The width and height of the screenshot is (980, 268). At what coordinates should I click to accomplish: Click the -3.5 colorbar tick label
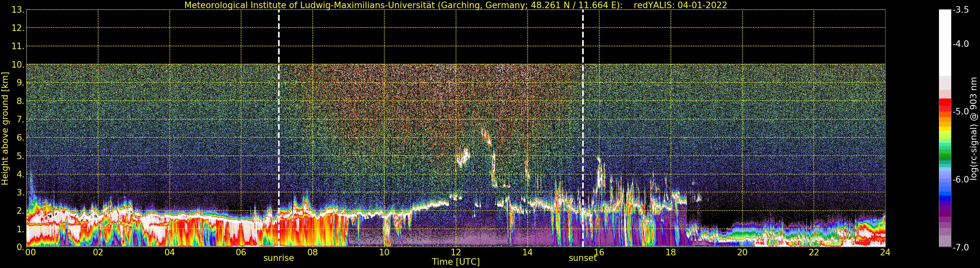coord(961,10)
